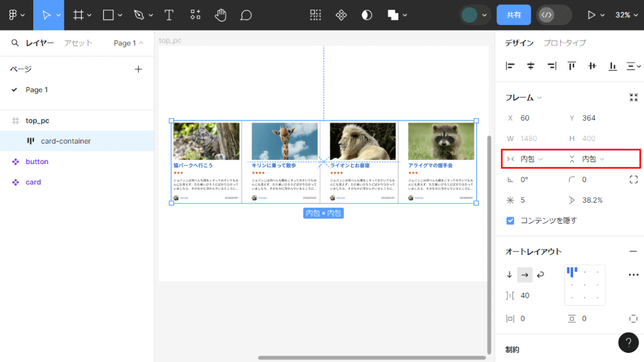Toggle independent corner radius
644x362 pixels.
pyautogui.click(x=634, y=180)
